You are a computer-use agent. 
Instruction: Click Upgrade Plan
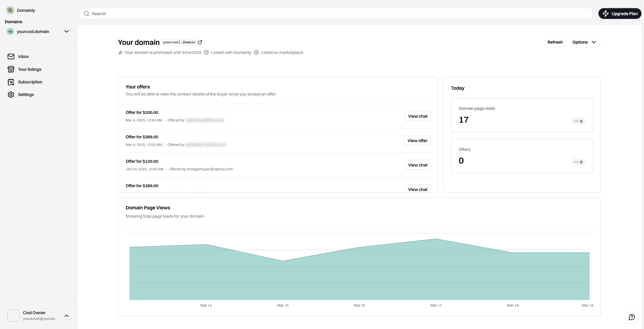620,14
